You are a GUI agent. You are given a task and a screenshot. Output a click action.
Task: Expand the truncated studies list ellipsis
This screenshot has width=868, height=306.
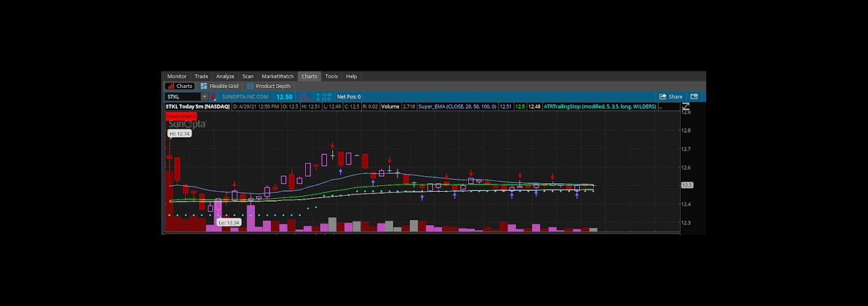point(660,106)
